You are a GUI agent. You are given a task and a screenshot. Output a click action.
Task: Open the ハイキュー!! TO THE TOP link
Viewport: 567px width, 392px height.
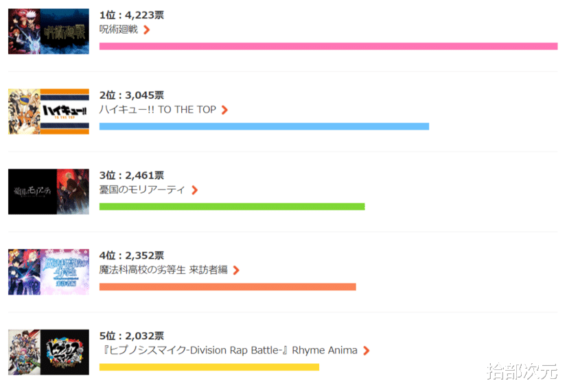(158, 110)
